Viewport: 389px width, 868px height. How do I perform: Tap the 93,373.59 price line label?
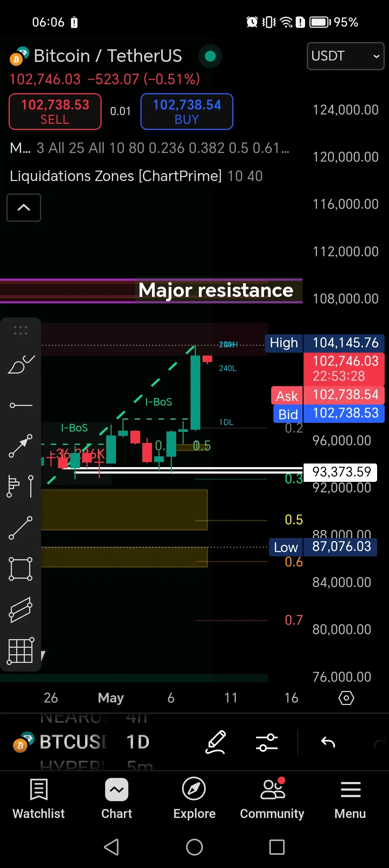[x=340, y=472]
